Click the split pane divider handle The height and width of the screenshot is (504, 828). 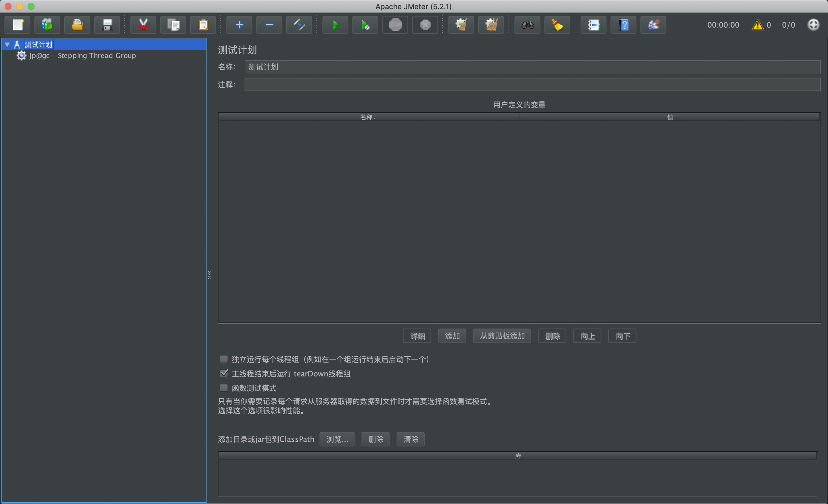coord(209,275)
